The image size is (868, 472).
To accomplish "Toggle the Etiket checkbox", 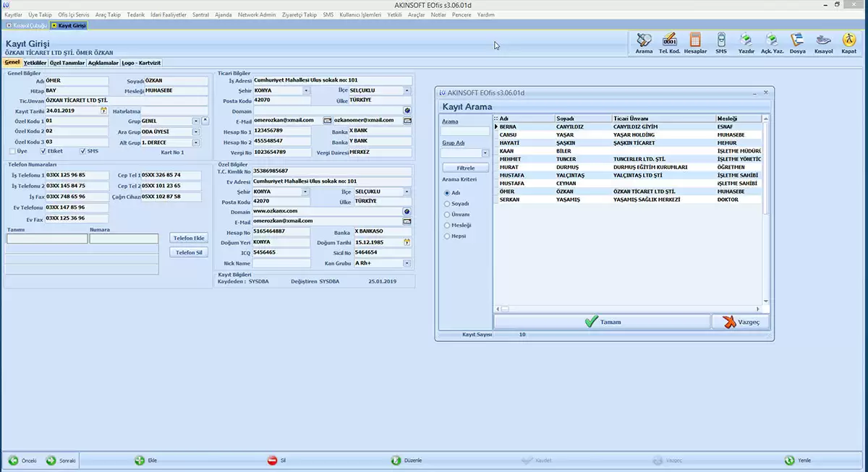I will click(x=43, y=151).
